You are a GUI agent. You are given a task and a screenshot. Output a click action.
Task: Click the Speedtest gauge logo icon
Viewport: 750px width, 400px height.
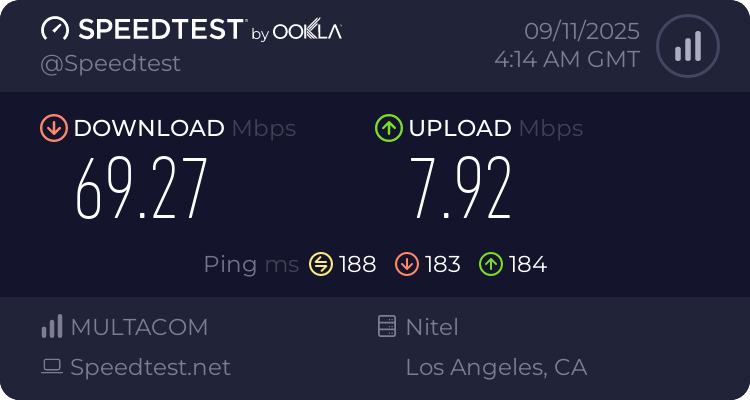55,30
